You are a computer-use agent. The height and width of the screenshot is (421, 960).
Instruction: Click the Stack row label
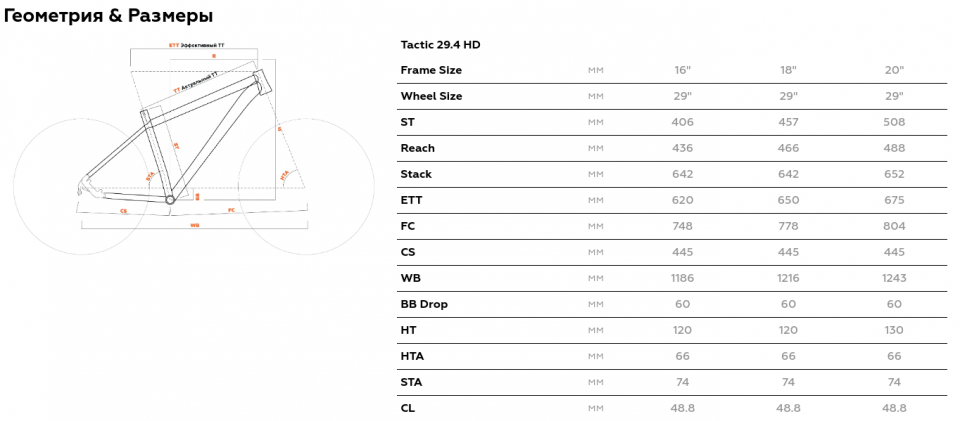click(x=416, y=174)
